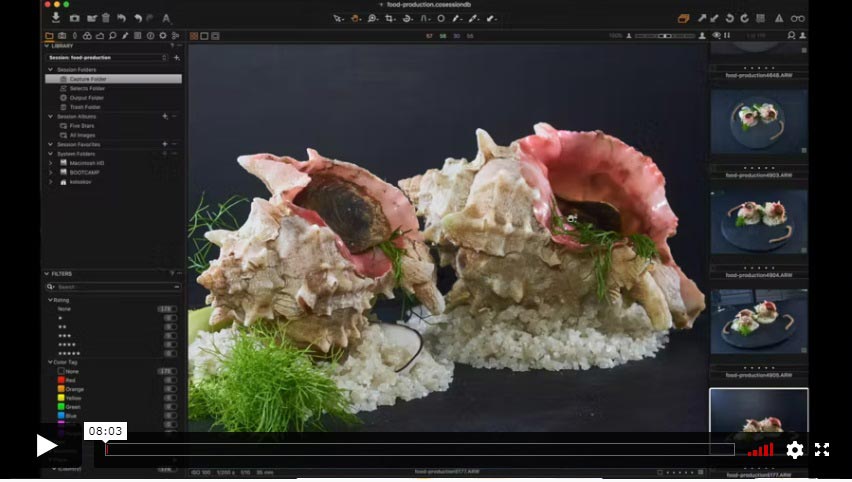The height and width of the screenshot is (482, 852).
Task: Open the Capture tool tab
Action: tap(62, 36)
